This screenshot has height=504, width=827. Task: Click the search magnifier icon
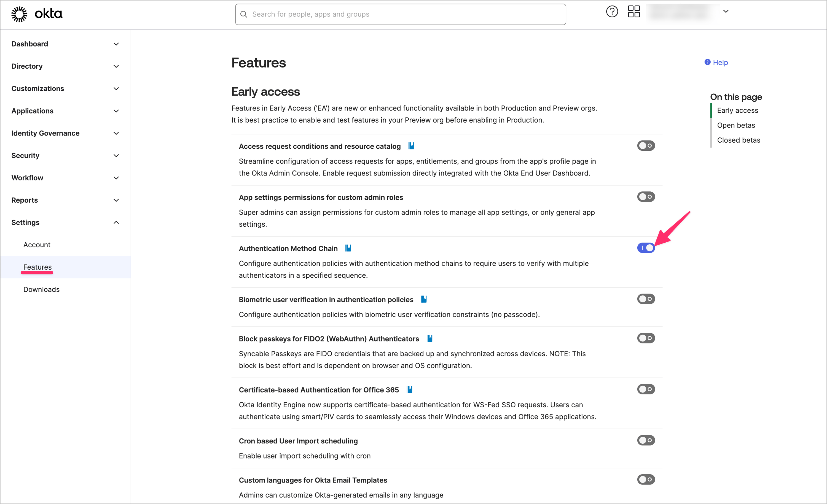click(x=243, y=14)
